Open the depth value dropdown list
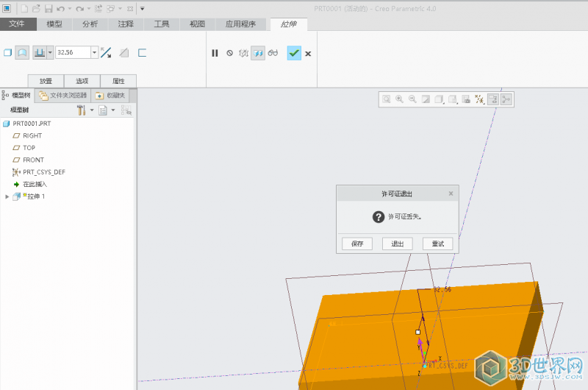Screen dimensions: 588x390 [x=95, y=52]
